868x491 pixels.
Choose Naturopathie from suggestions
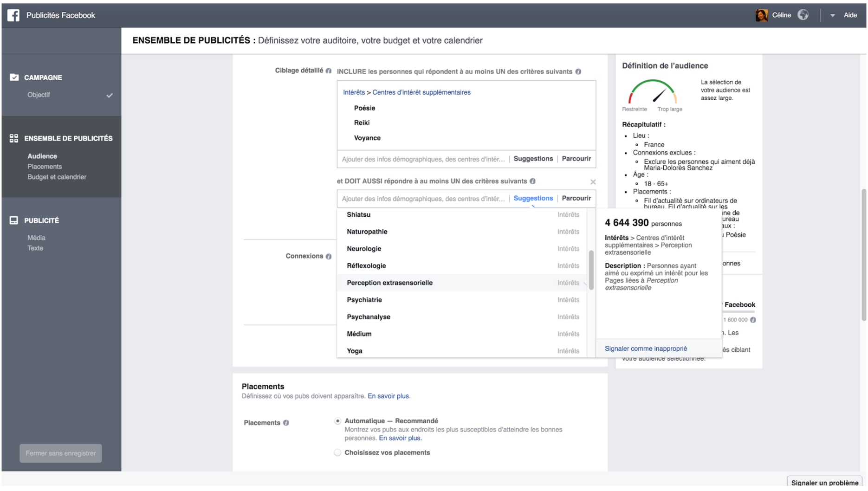tap(462, 232)
